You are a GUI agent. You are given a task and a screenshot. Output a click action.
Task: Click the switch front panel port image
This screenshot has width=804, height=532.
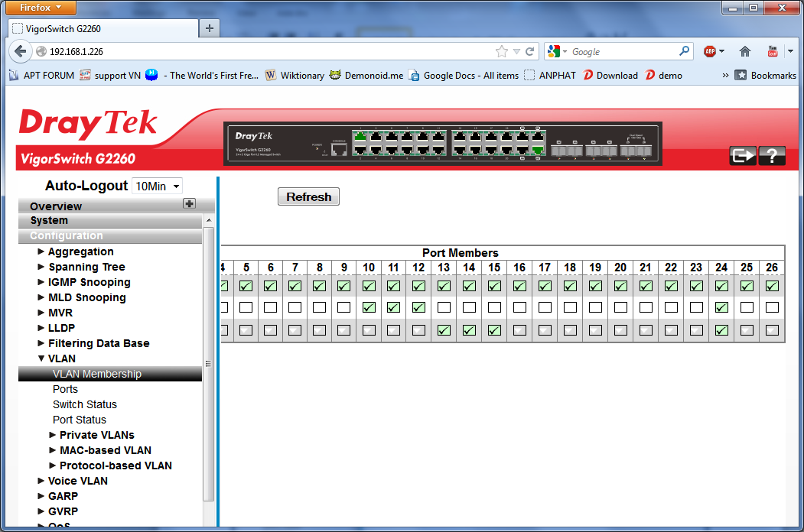[x=443, y=144]
